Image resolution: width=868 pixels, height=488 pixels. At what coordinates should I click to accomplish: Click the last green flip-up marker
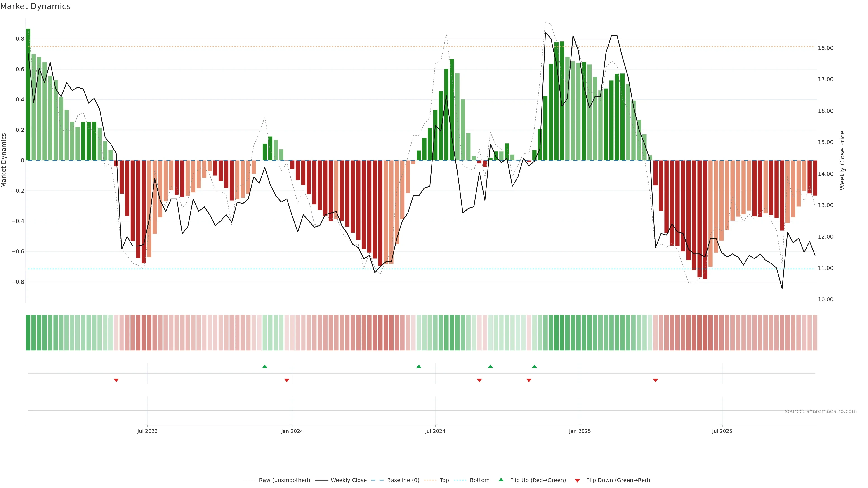tap(534, 366)
